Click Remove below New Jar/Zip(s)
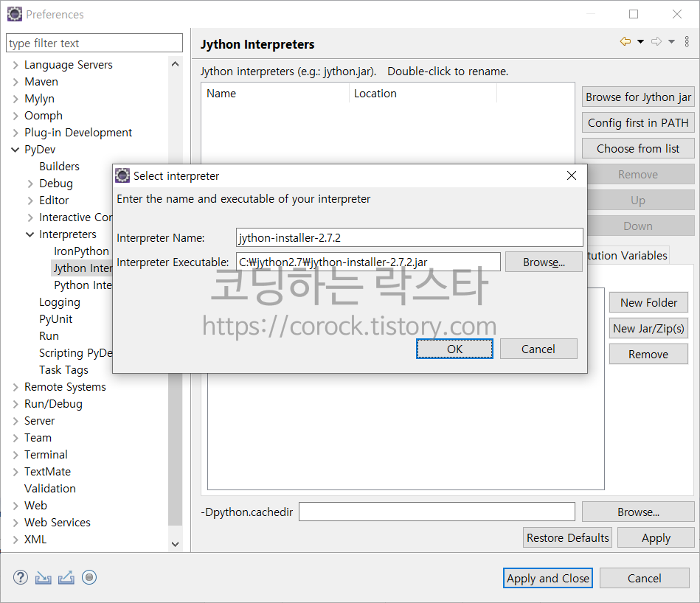This screenshot has width=700, height=603. coord(648,354)
